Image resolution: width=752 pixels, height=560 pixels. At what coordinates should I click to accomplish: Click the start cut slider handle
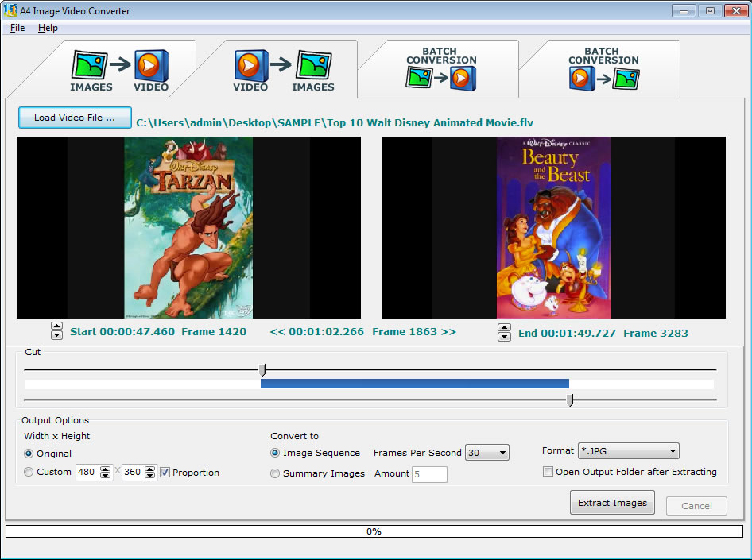pos(262,369)
